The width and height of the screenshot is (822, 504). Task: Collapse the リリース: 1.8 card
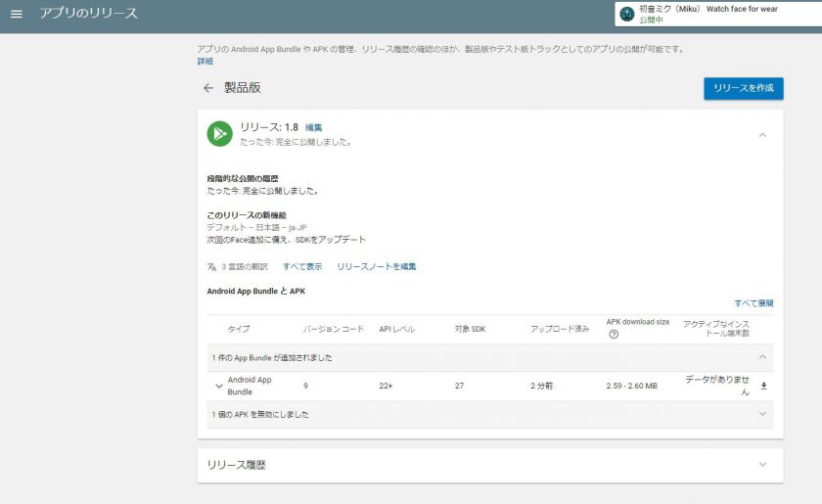(x=762, y=135)
